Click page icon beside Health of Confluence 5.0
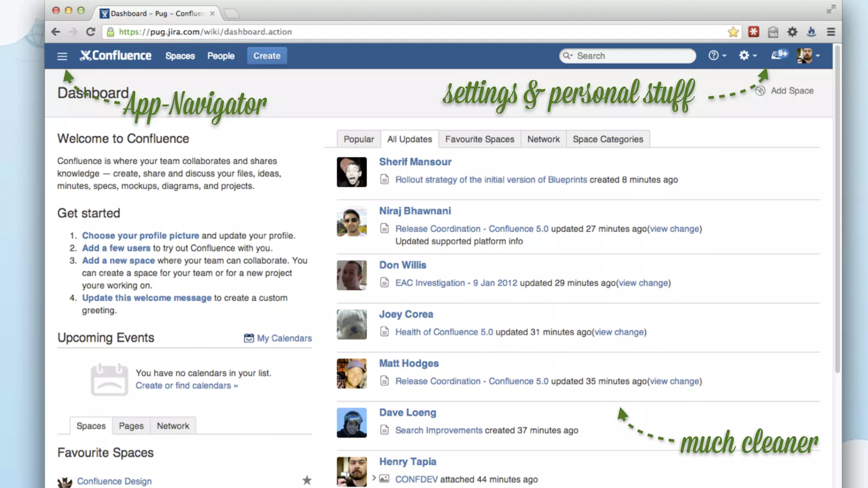The height and width of the screenshot is (488, 868). pos(384,332)
